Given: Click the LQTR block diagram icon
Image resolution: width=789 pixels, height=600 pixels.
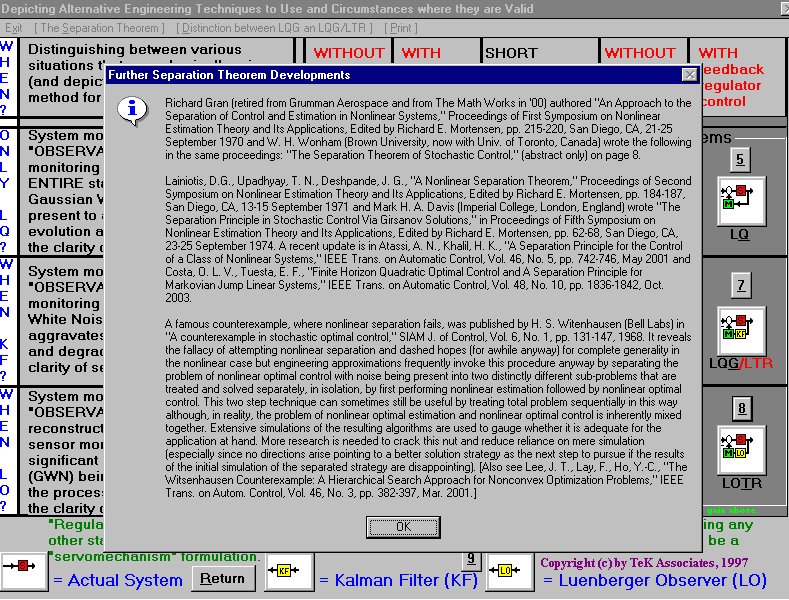Looking at the screenshot, I should tap(741, 449).
